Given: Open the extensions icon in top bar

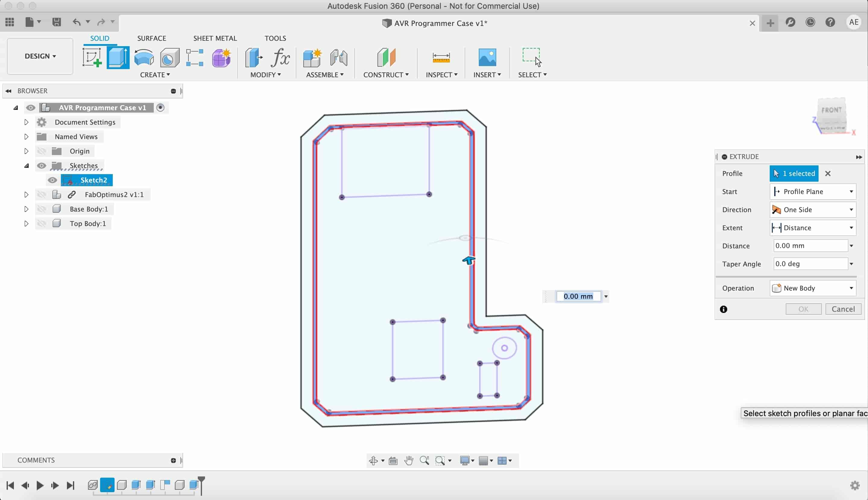Looking at the screenshot, I should 791,22.
